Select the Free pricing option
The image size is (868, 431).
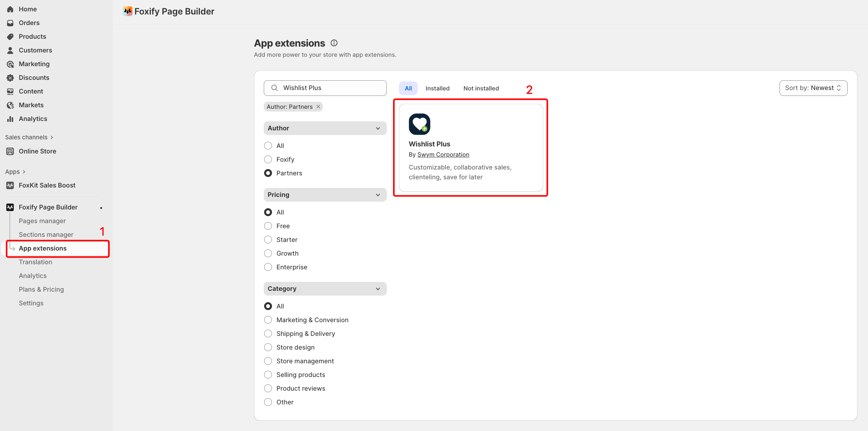(268, 226)
